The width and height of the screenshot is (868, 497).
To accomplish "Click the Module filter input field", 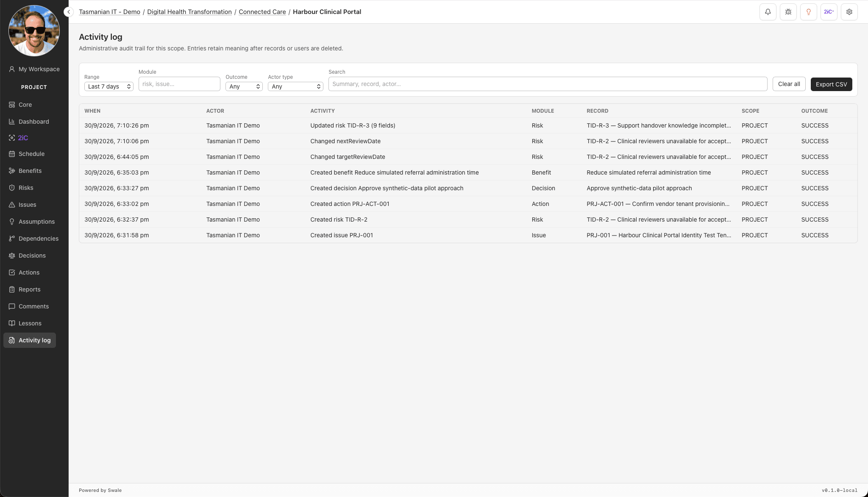I will point(179,84).
